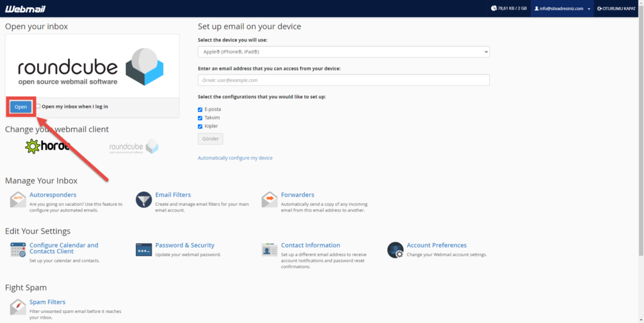Viewport: 644px width, 323px height.
Task: Click the Email Filters funnel icon
Action: click(x=144, y=200)
